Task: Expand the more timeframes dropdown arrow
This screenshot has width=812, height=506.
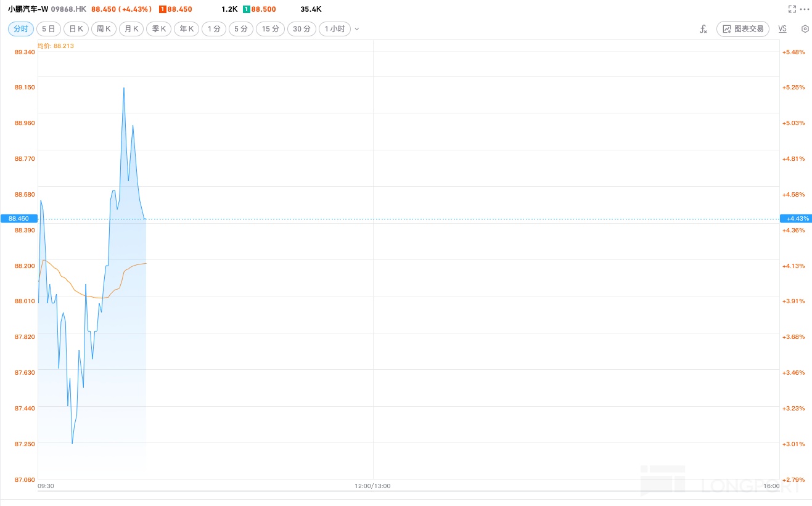Action: [357, 29]
